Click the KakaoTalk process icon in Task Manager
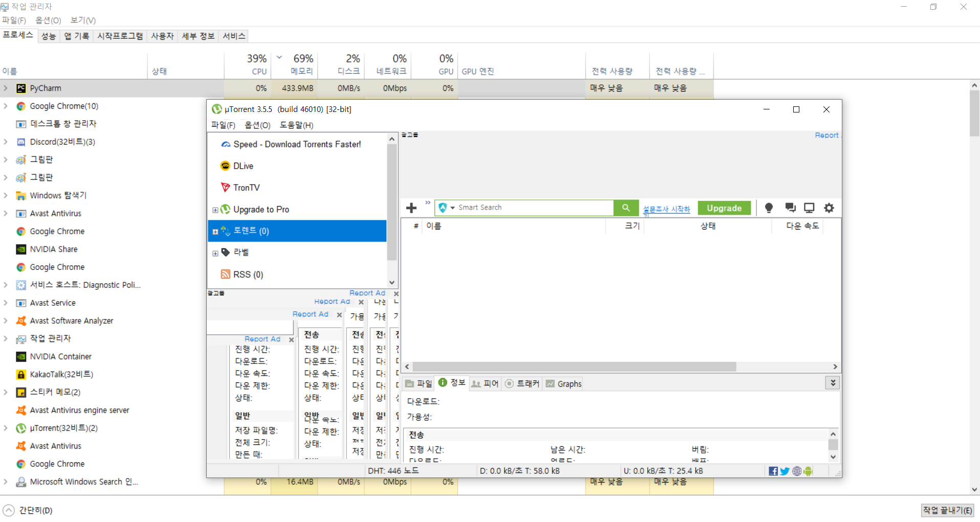Image resolution: width=980 pixels, height=522 pixels. coord(21,374)
